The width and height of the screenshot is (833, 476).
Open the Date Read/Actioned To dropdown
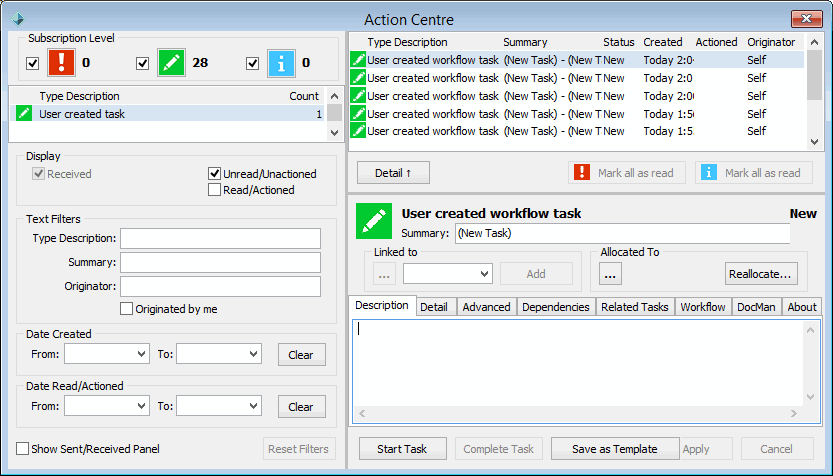click(254, 406)
